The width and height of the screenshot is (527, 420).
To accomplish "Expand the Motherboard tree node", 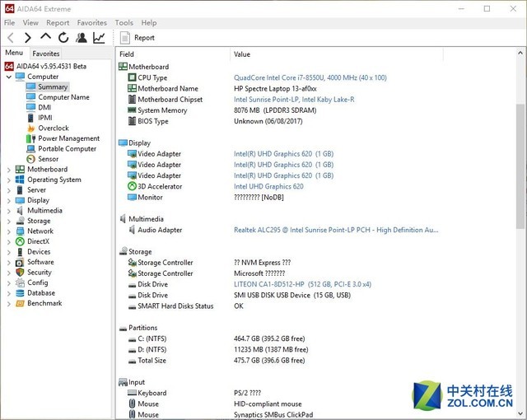I will point(9,170).
